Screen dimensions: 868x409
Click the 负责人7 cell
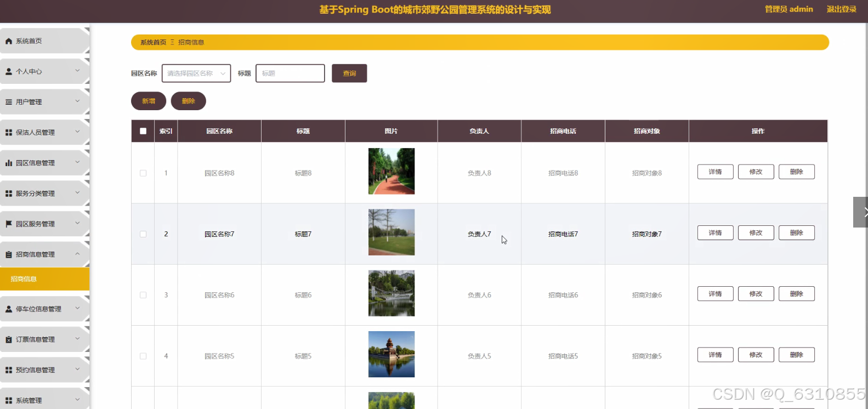point(479,234)
